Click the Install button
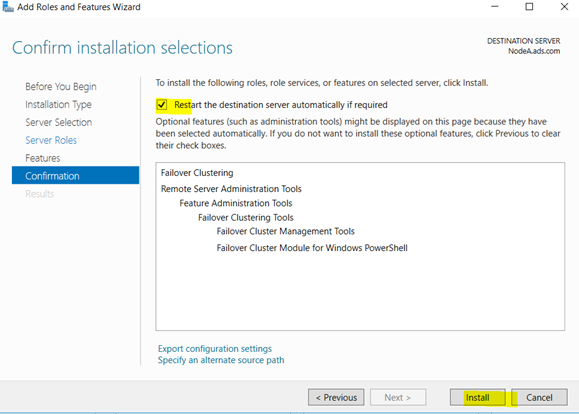Image resolution: width=579 pixels, height=414 pixels. tap(477, 397)
